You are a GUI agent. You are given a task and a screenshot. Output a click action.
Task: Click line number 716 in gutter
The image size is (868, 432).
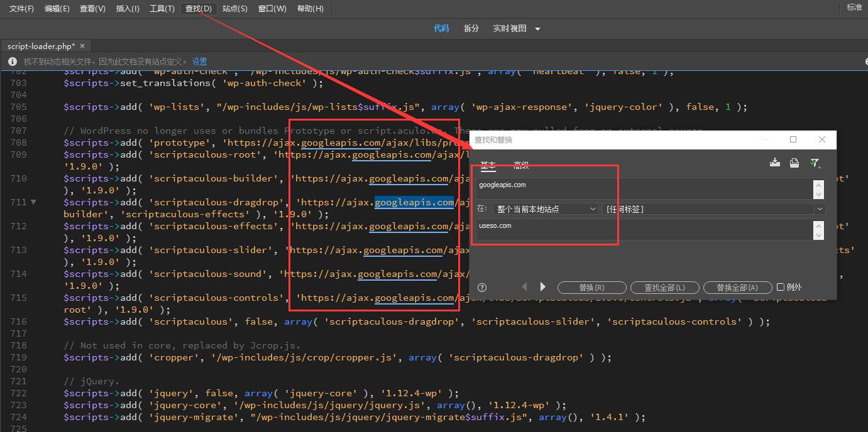(x=19, y=321)
